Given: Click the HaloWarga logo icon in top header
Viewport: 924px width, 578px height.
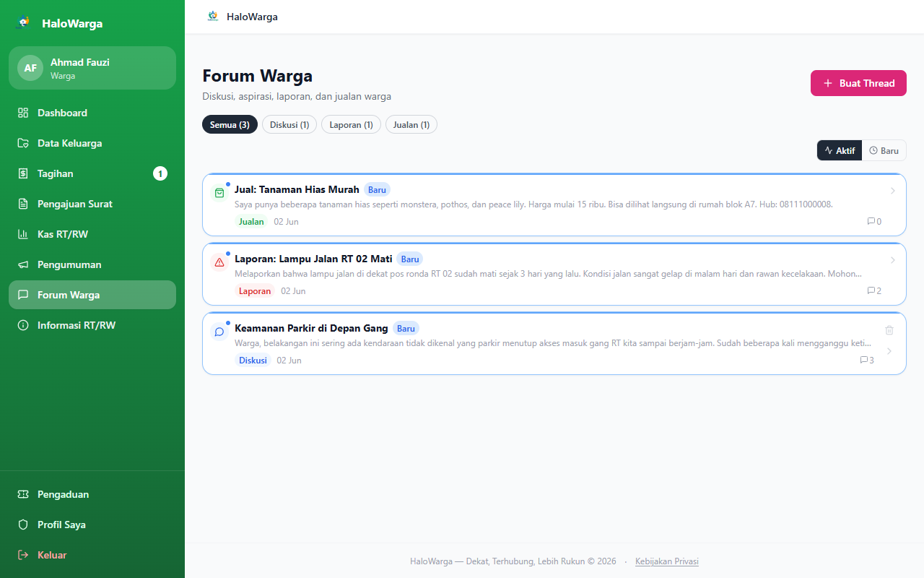Looking at the screenshot, I should (212, 16).
